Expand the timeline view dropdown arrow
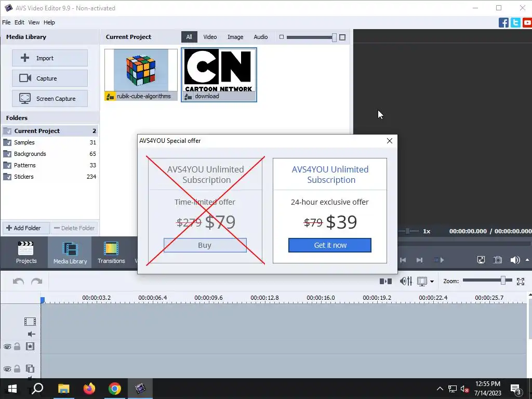This screenshot has height=399, width=532. [432, 282]
